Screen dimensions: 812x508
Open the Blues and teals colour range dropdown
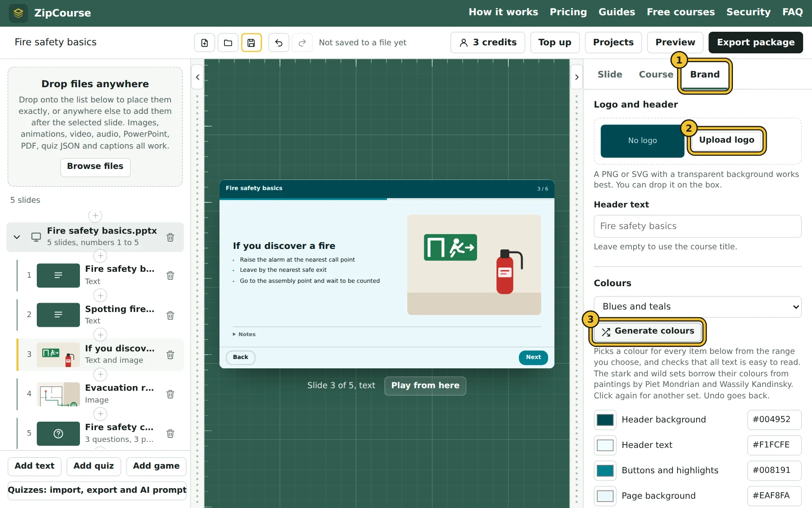click(x=698, y=307)
